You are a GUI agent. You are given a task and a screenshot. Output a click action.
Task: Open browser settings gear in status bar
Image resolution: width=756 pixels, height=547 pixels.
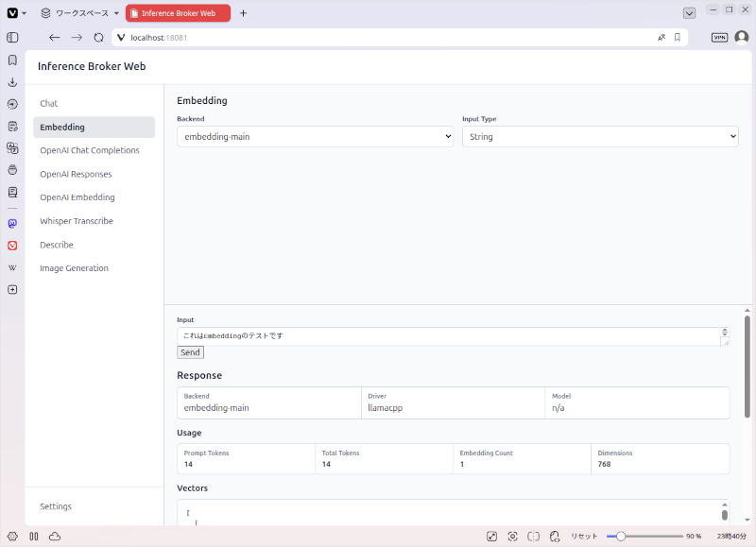(x=12, y=537)
